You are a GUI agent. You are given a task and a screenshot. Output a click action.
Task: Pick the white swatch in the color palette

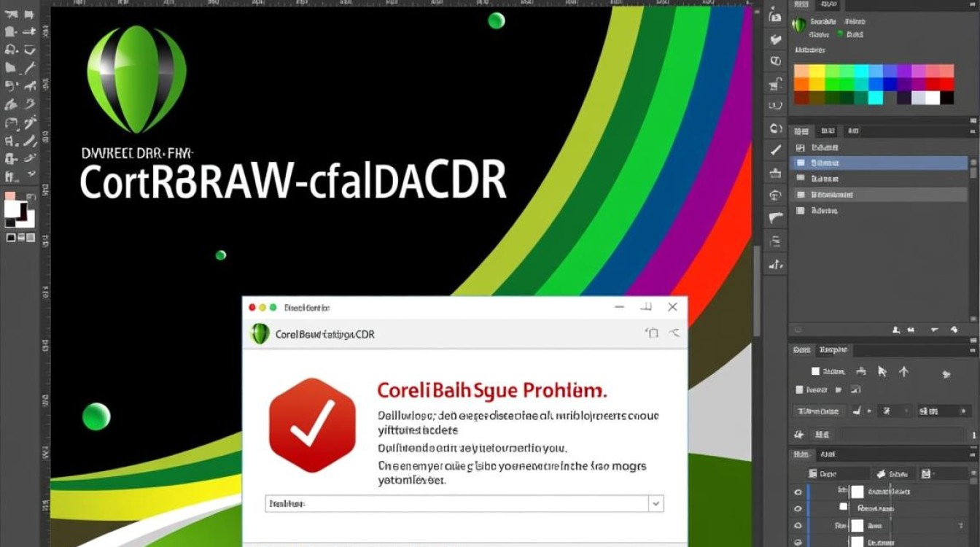click(x=933, y=98)
